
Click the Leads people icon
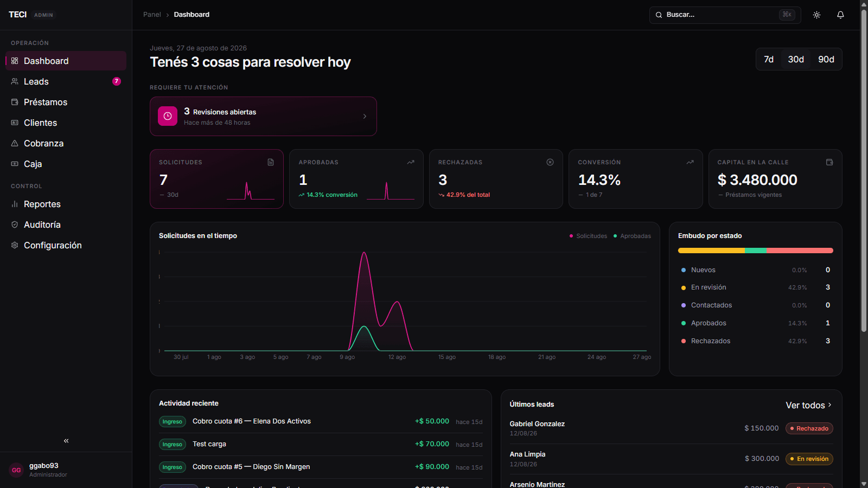pos(15,81)
